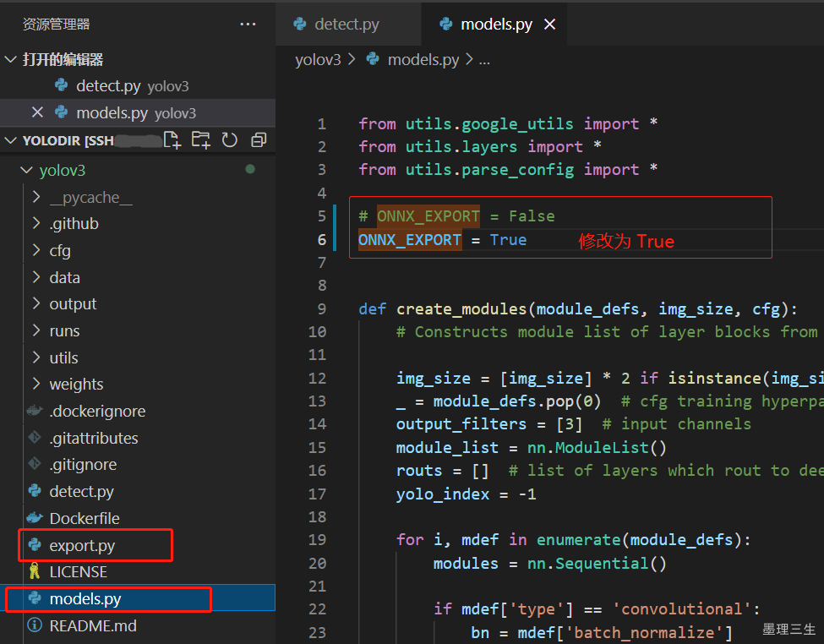This screenshot has height=644, width=824.
Task: Open export.py in the file tree
Action: 82,546
